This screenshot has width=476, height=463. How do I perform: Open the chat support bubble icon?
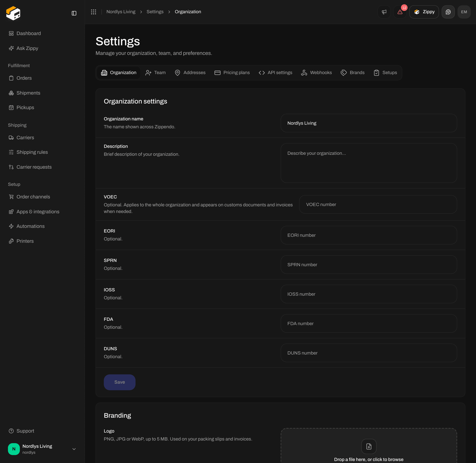click(448, 12)
